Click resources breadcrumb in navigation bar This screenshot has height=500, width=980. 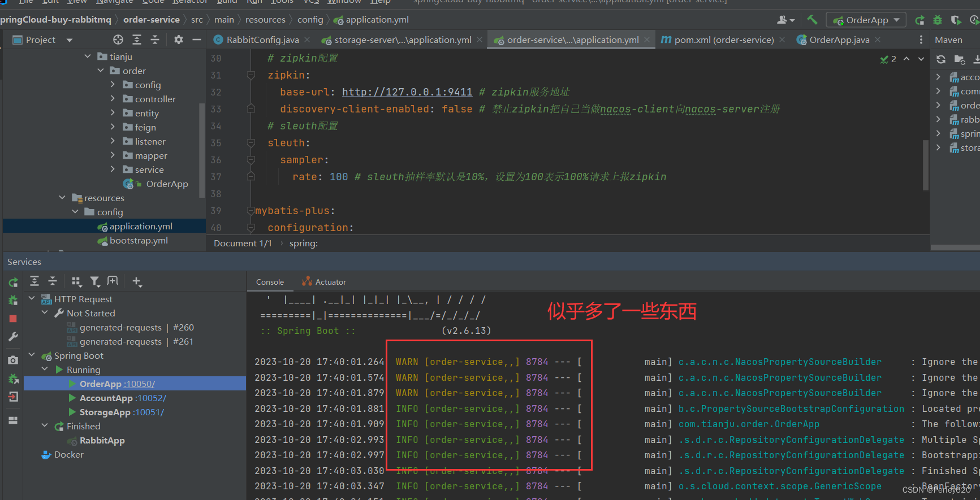point(265,20)
